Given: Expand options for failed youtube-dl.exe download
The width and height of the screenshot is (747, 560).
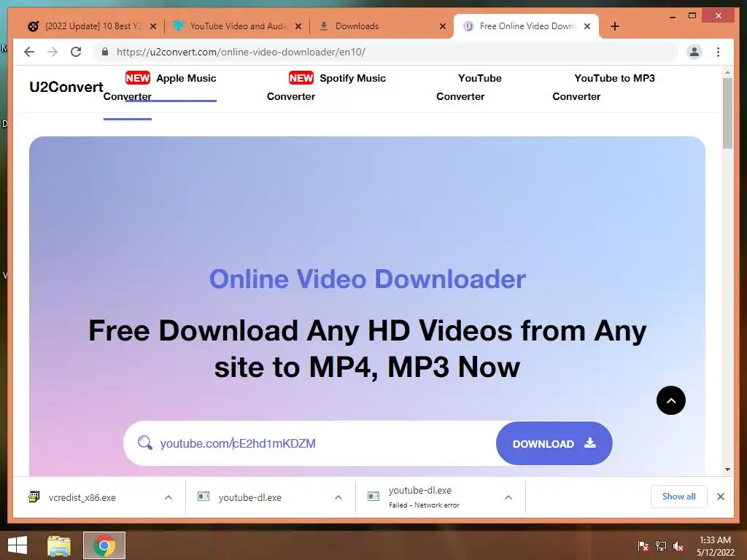Looking at the screenshot, I should click(508, 497).
